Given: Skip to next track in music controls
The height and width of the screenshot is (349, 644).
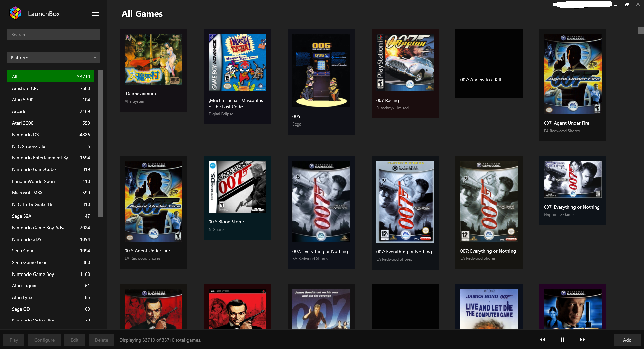Looking at the screenshot, I should point(583,340).
